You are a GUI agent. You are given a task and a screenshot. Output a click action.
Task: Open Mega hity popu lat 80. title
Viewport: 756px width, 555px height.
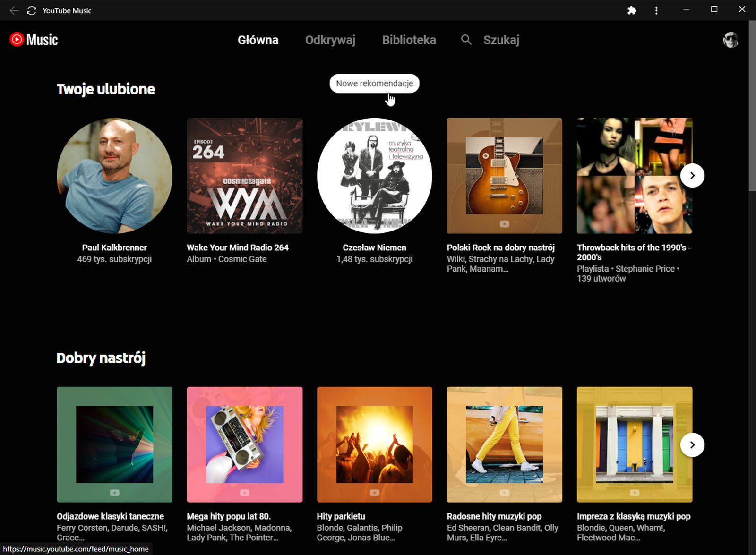229,516
